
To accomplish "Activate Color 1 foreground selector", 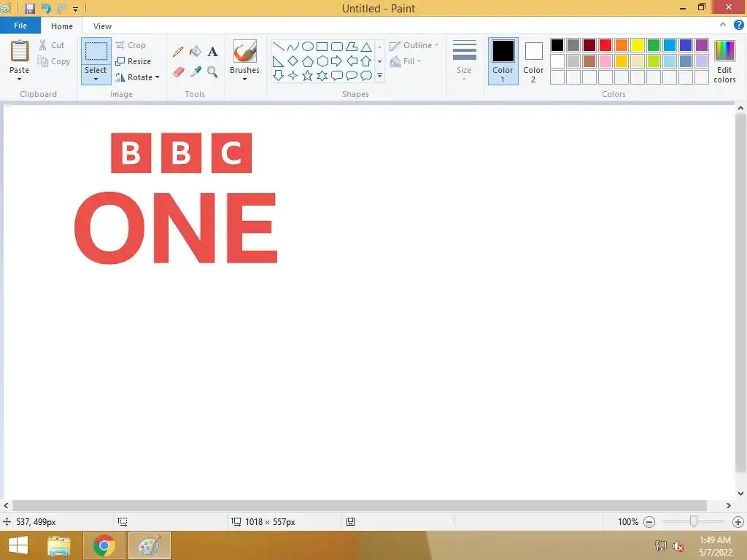I will tap(503, 61).
